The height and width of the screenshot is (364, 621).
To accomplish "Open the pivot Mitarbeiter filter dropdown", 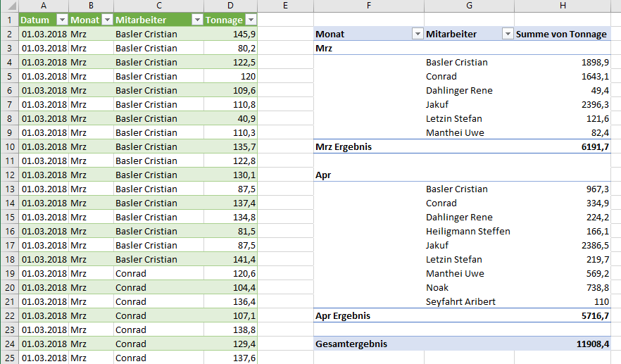I will [x=508, y=34].
